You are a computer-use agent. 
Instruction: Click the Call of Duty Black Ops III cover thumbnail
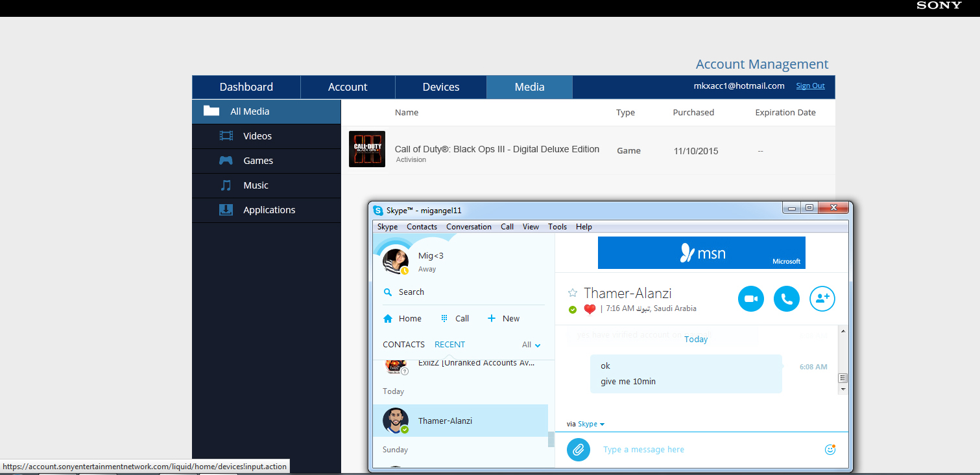pyautogui.click(x=367, y=149)
